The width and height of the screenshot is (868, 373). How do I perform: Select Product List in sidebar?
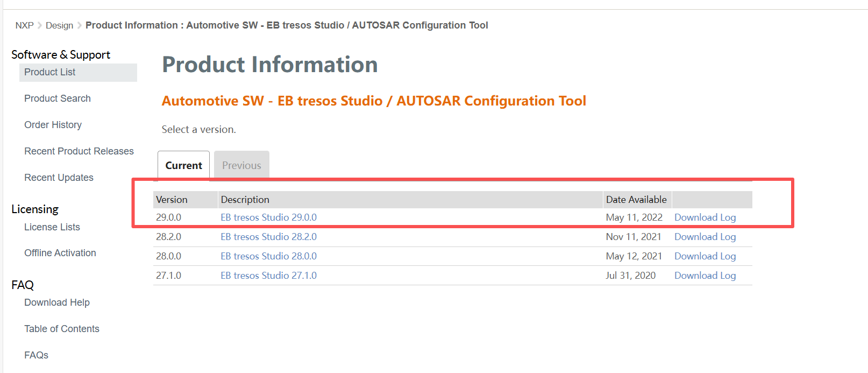pyautogui.click(x=78, y=73)
